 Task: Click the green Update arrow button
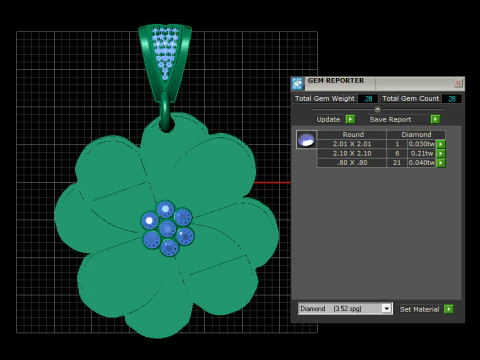[x=350, y=119]
